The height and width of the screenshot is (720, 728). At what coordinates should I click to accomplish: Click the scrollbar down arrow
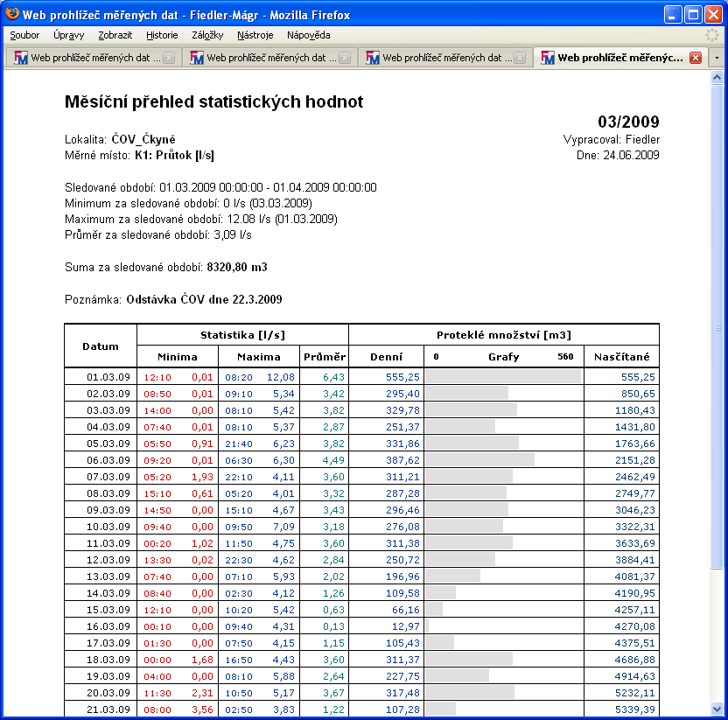coord(717,709)
